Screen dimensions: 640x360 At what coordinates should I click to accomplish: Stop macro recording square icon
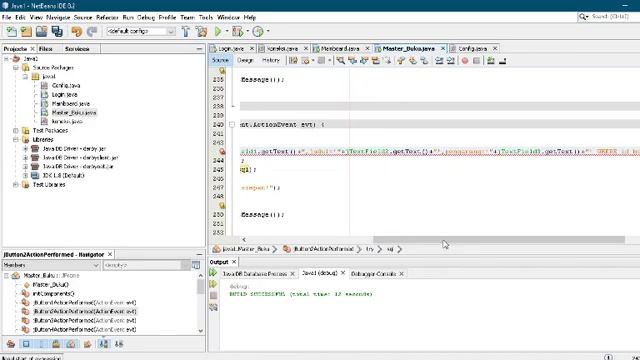pos(476,60)
